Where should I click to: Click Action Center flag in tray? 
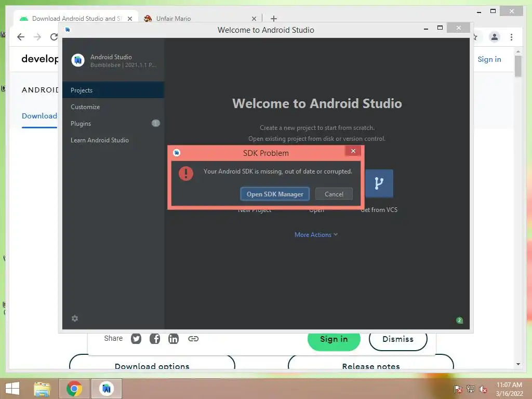click(458, 389)
